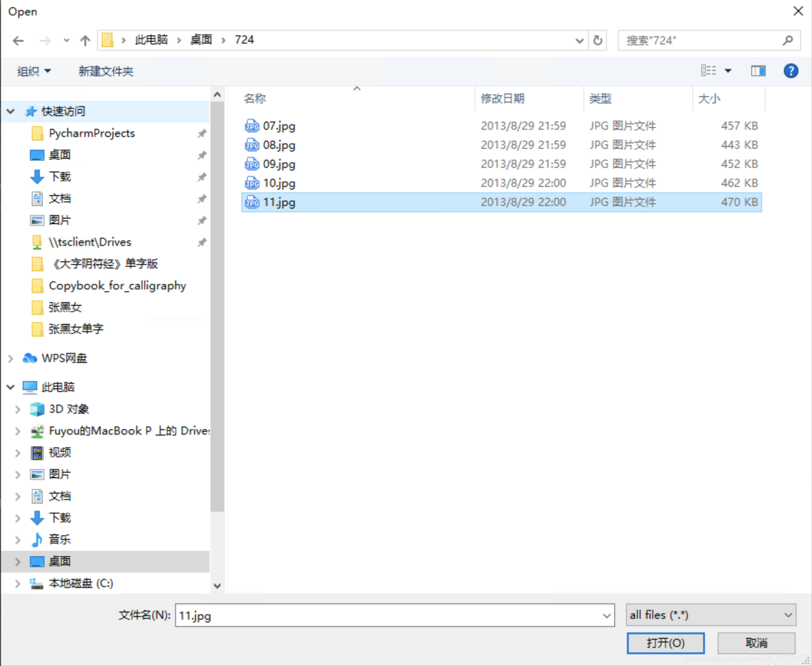Open the filename history dropdown
Viewport: 812px width, 666px height.
(x=607, y=615)
